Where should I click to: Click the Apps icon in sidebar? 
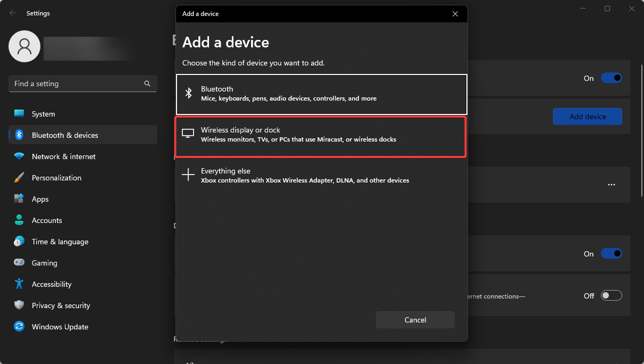[x=19, y=199]
